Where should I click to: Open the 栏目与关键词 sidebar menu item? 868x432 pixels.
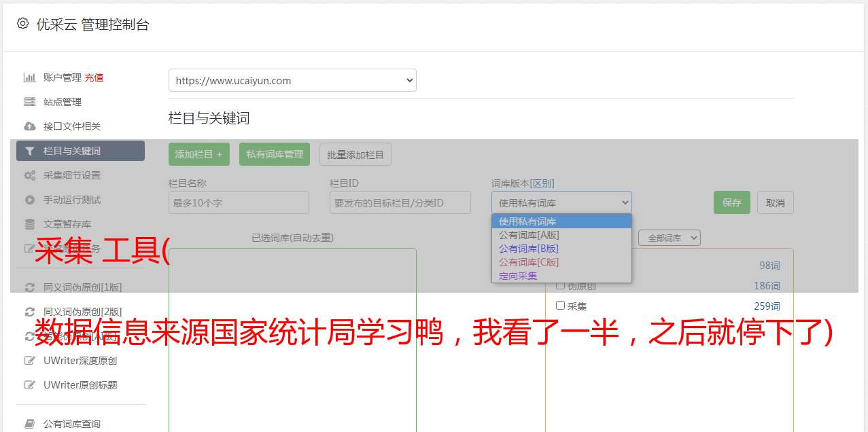tap(80, 151)
